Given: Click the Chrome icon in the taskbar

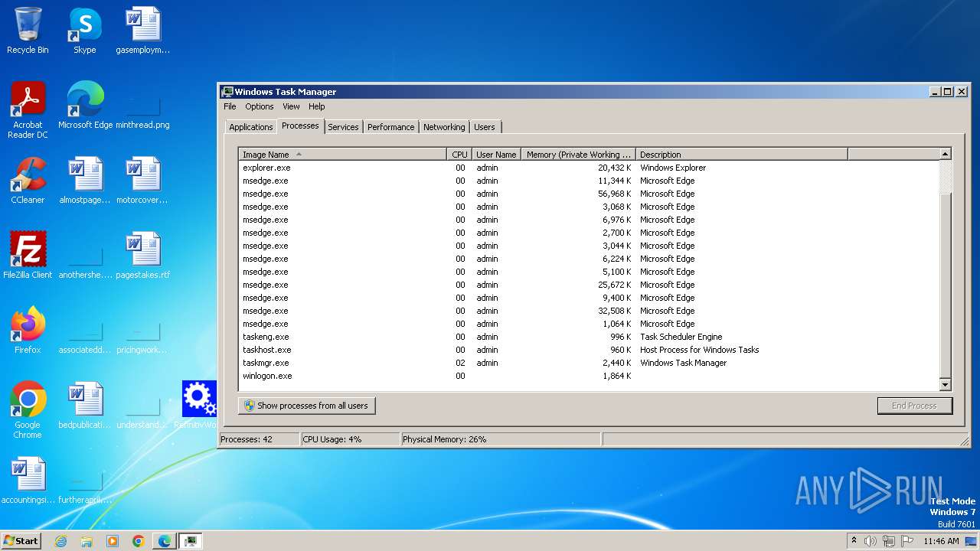Looking at the screenshot, I should [139, 541].
